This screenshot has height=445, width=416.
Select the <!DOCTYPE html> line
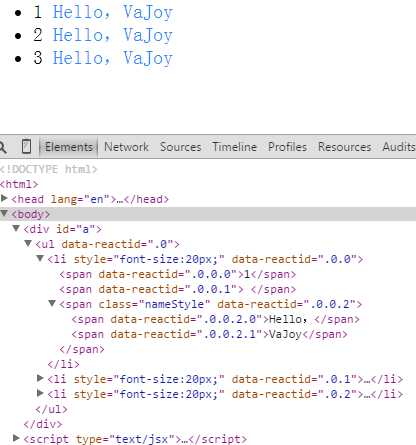tap(49, 169)
